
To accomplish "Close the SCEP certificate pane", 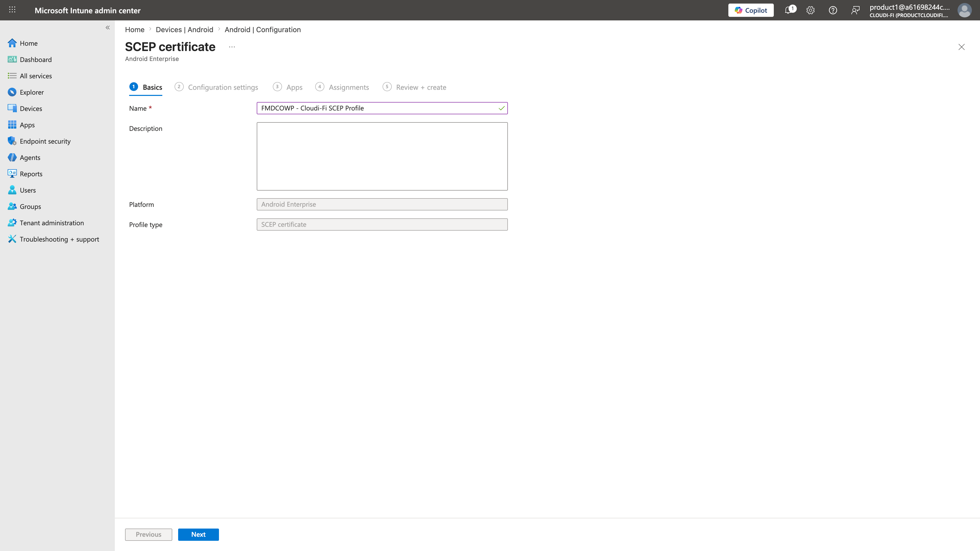I will (961, 47).
